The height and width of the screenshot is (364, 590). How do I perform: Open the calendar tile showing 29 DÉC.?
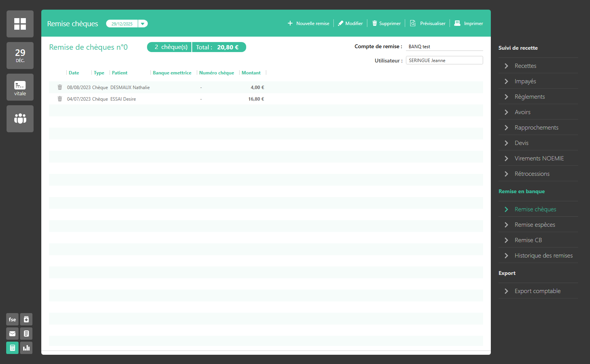coord(20,56)
